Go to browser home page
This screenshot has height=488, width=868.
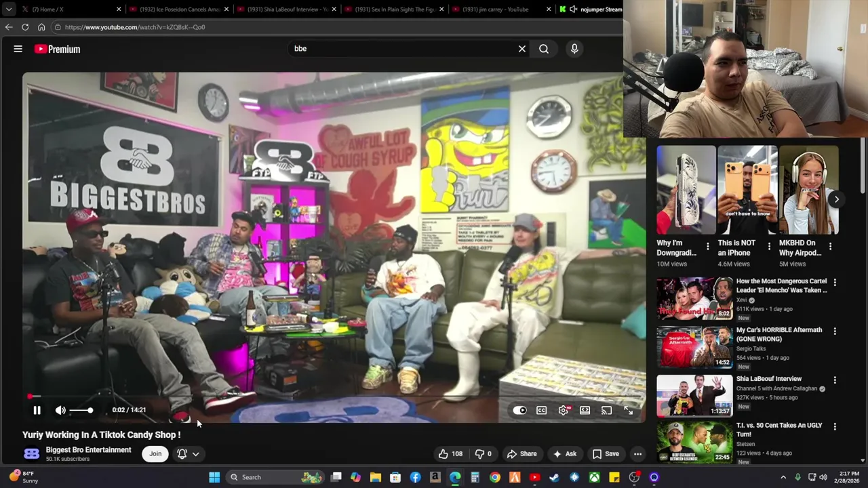(x=41, y=27)
